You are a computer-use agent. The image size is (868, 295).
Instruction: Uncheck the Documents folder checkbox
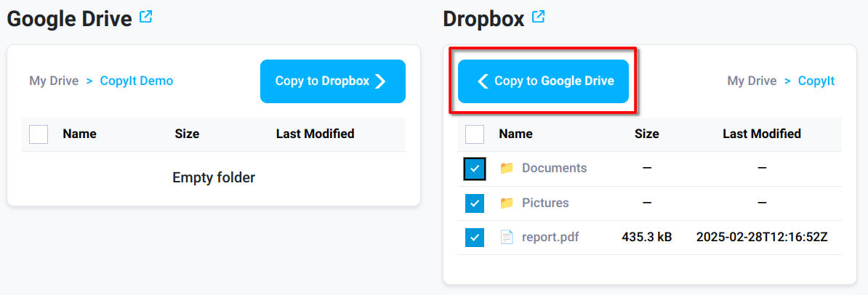[475, 169]
